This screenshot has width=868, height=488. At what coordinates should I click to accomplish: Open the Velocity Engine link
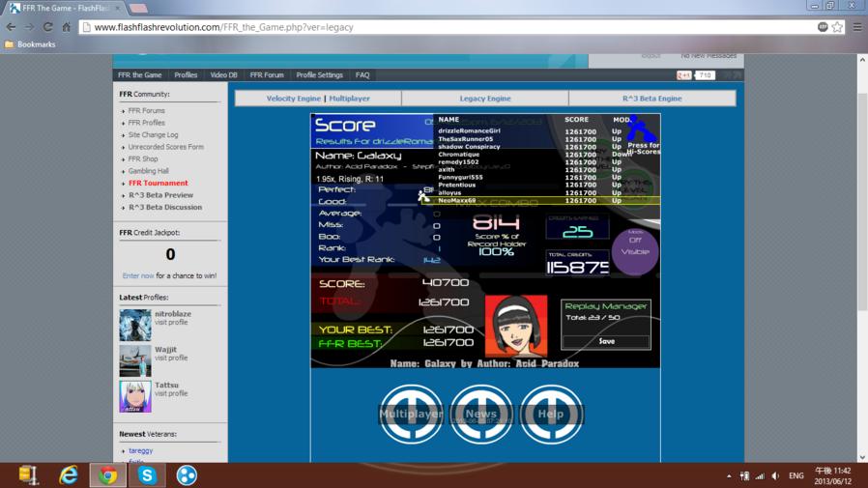pyautogui.click(x=294, y=99)
